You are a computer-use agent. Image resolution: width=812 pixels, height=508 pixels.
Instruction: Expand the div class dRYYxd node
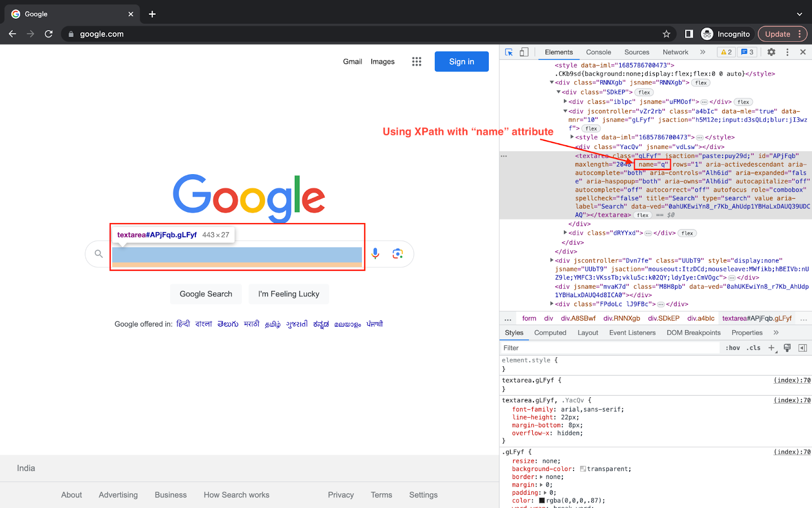tap(565, 233)
